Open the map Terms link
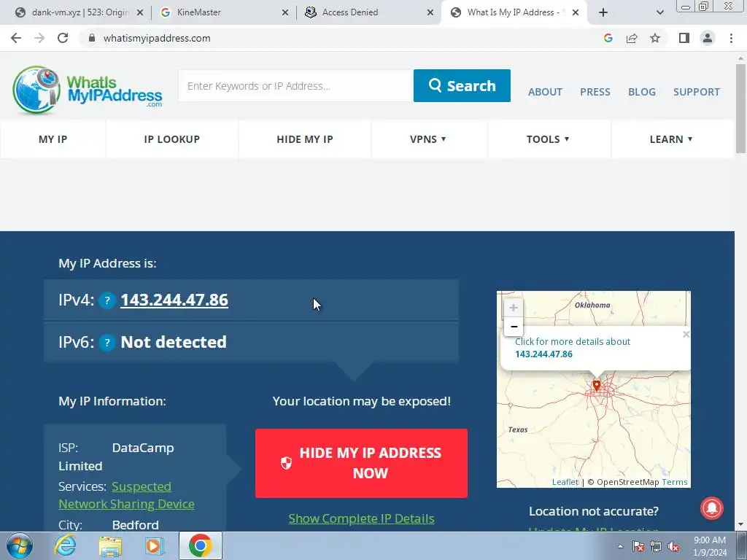 [675, 482]
